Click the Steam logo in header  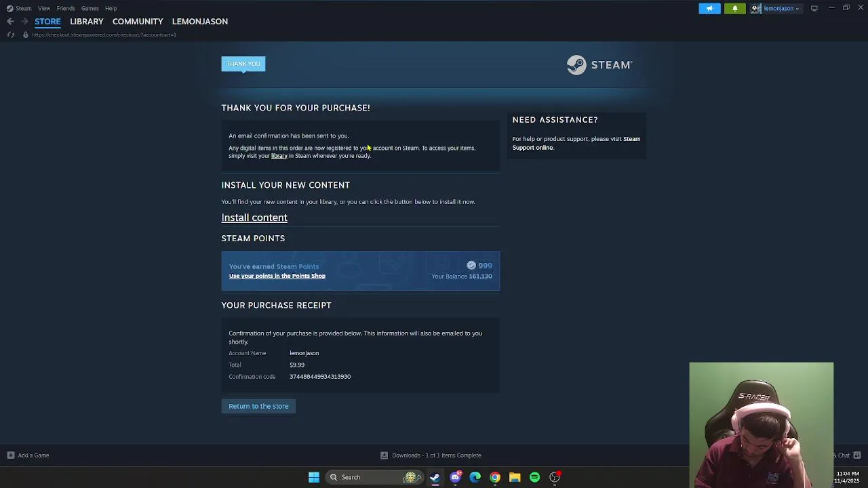599,64
